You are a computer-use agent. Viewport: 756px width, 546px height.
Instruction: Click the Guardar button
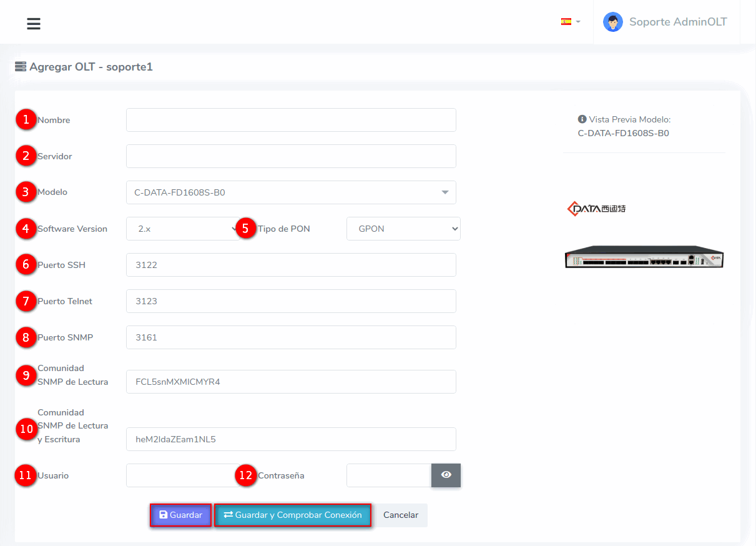[180, 515]
